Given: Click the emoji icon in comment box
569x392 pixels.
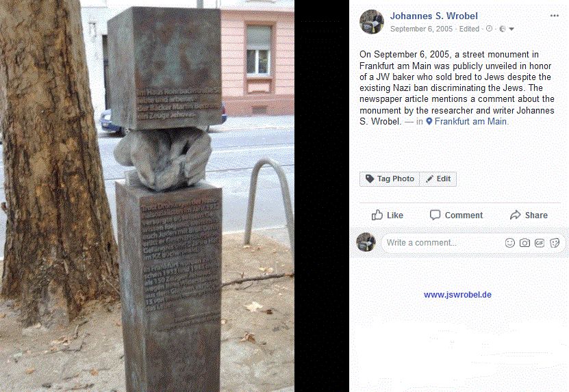Looking at the screenshot, I should coord(510,243).
